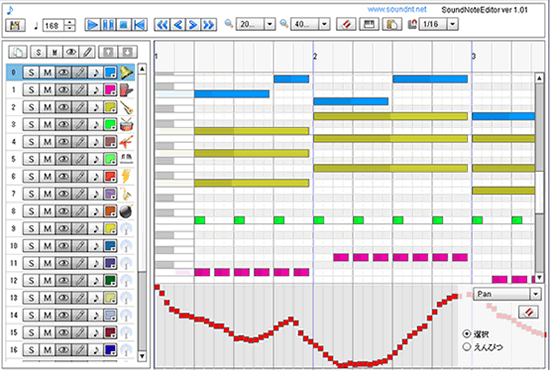Image resolution: width=550 pixels, height=370 pixels.
Task: Click the play button in the transport controls
Action: [92, 25]
